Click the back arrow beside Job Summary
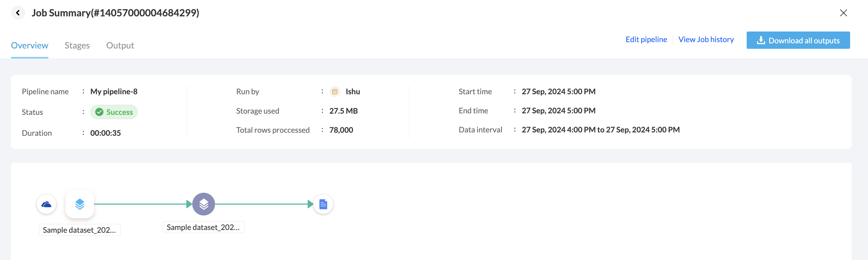Screen dimensions: 868x260 [18, 13]
